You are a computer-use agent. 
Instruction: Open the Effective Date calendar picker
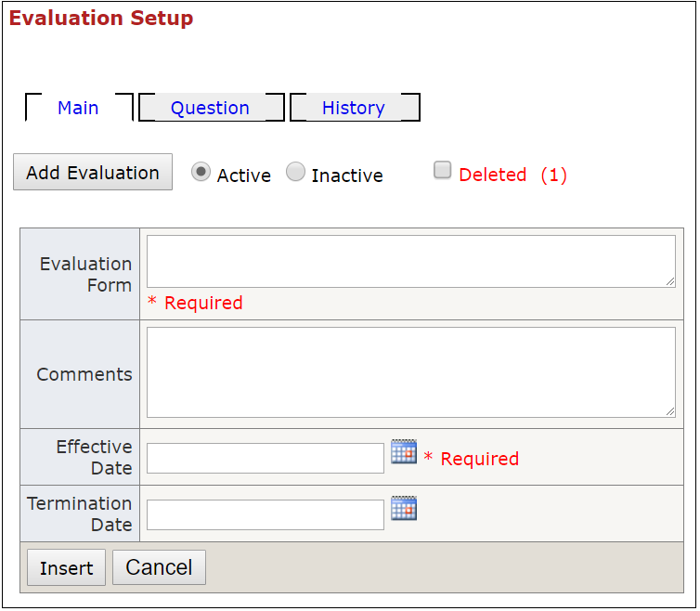pos(404,451)
